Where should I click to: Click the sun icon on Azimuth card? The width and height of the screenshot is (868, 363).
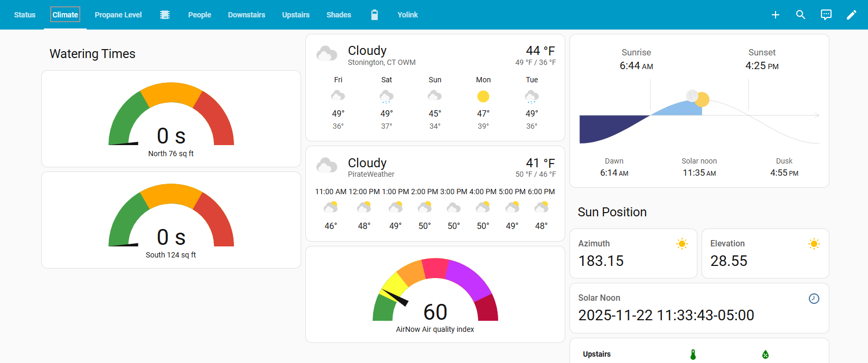(682, 244)
